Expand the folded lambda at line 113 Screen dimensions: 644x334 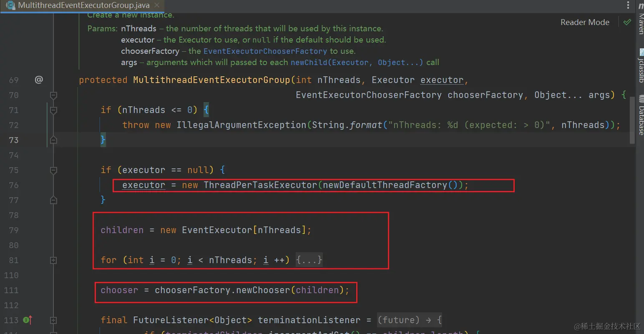(x=53, y=320)
